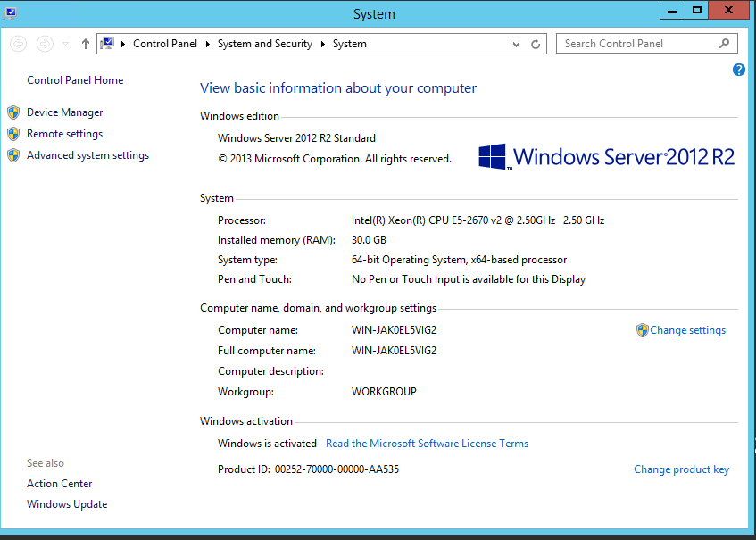The height and width of the screenshot is (540, 756).
Task: Open Help with the blue question mark
Action: [x=739, y=70]
